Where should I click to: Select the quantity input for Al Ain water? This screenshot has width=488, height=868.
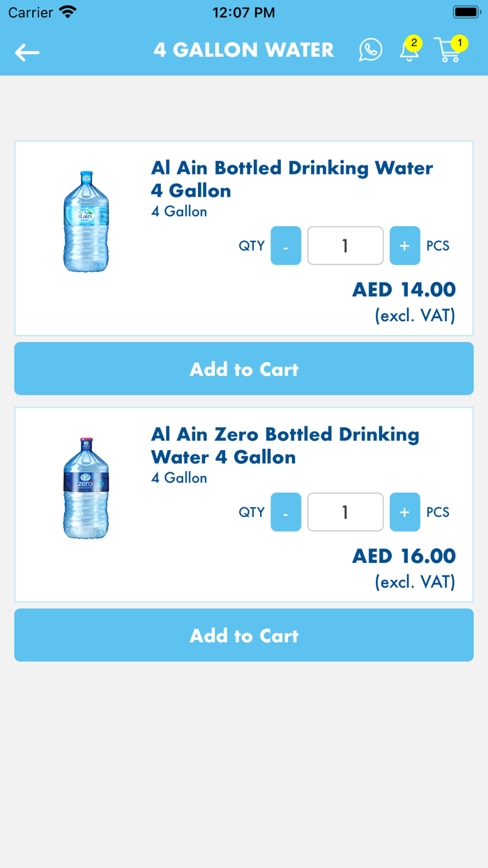pyautogui.click(x=345, y=246)
